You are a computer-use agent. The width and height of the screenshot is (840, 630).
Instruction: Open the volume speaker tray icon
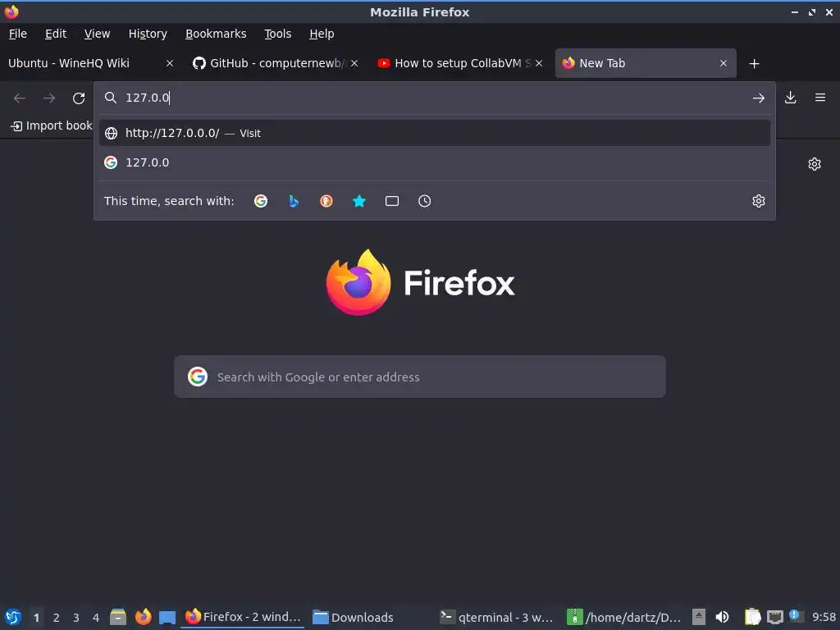(x=722, y=617)
